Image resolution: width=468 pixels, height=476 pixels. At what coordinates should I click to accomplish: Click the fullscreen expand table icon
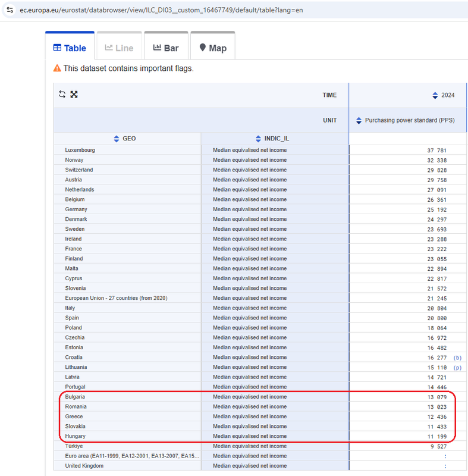[x=74, y=95]
